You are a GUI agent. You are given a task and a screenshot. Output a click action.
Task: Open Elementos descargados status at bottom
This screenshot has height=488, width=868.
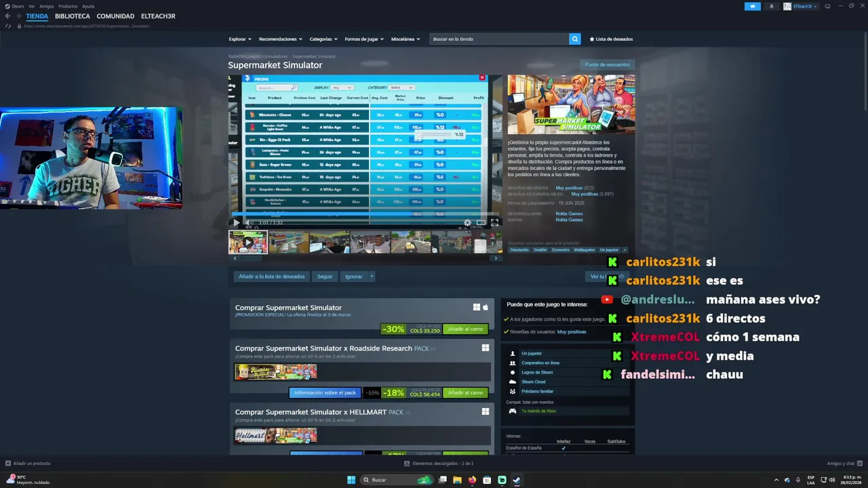pyautogui.click(x=439, y=464)
